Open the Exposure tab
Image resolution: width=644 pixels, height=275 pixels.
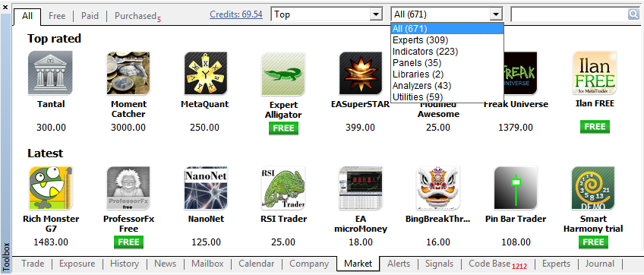[x=77, y=264]
